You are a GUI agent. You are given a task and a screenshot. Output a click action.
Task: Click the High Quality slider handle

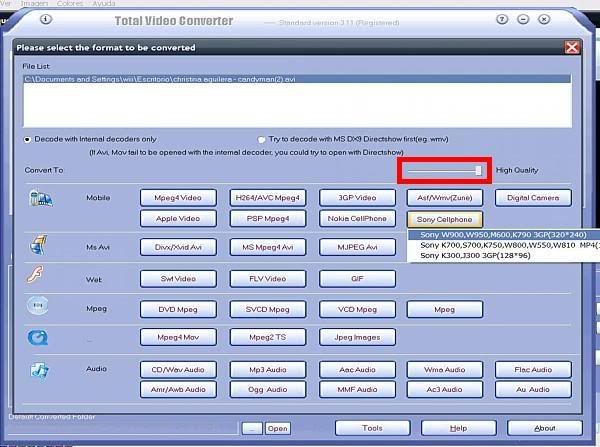pos(478,171)
